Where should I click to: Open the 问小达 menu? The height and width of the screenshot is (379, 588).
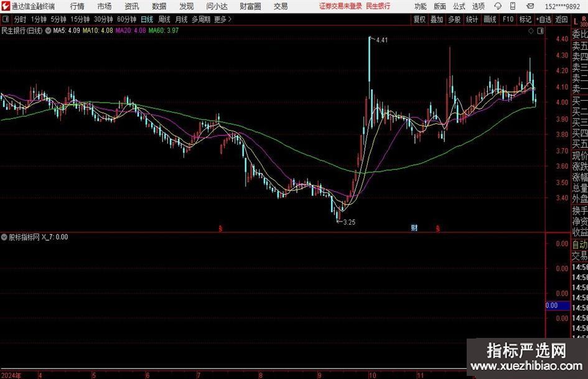217,6
